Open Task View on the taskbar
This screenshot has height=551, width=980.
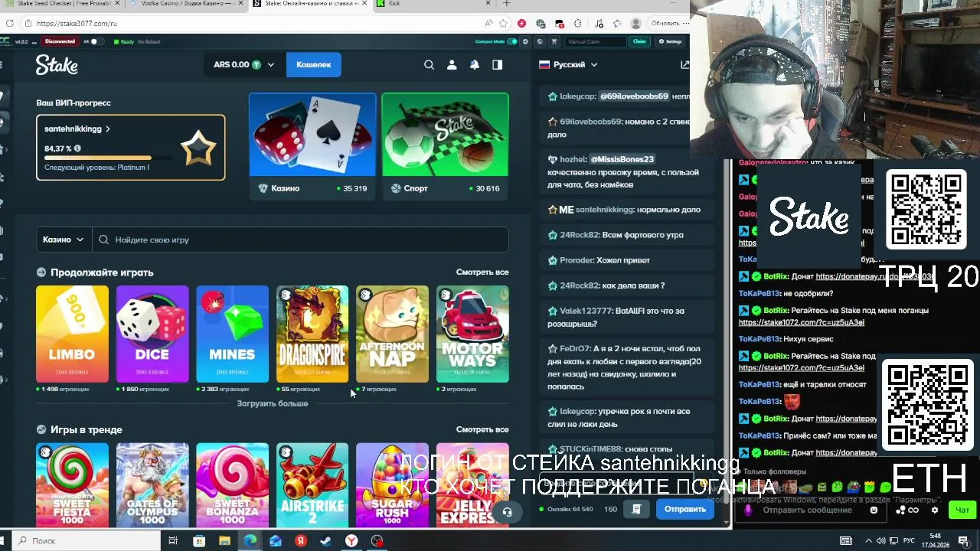pyautogui.click(x=173, y=541)
